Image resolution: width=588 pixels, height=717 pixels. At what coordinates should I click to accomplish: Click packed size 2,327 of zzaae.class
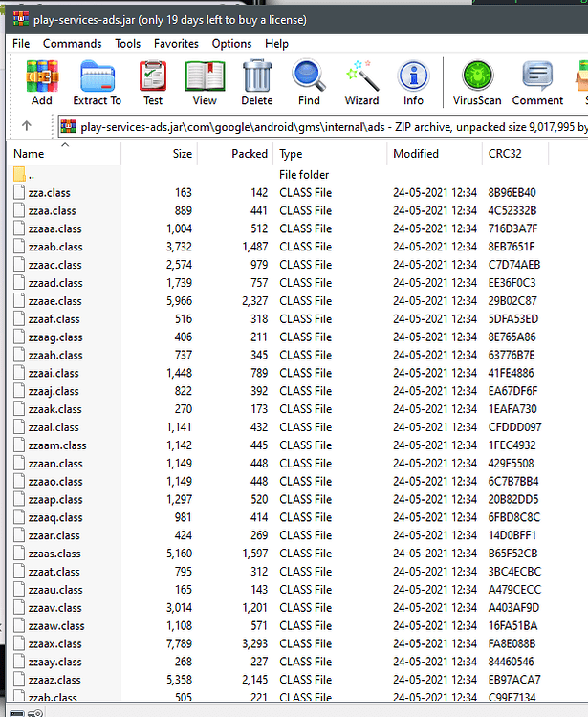pyautogui.click(x=255, y=301)
